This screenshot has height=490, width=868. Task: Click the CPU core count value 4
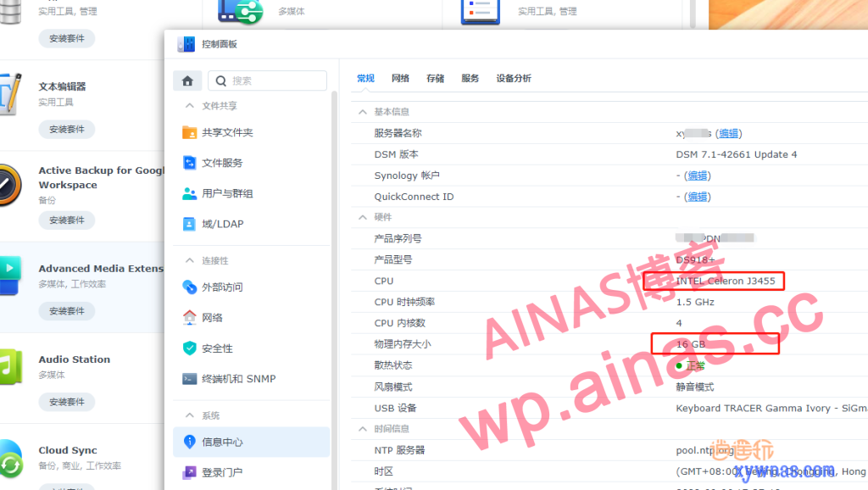coord(679,323)
